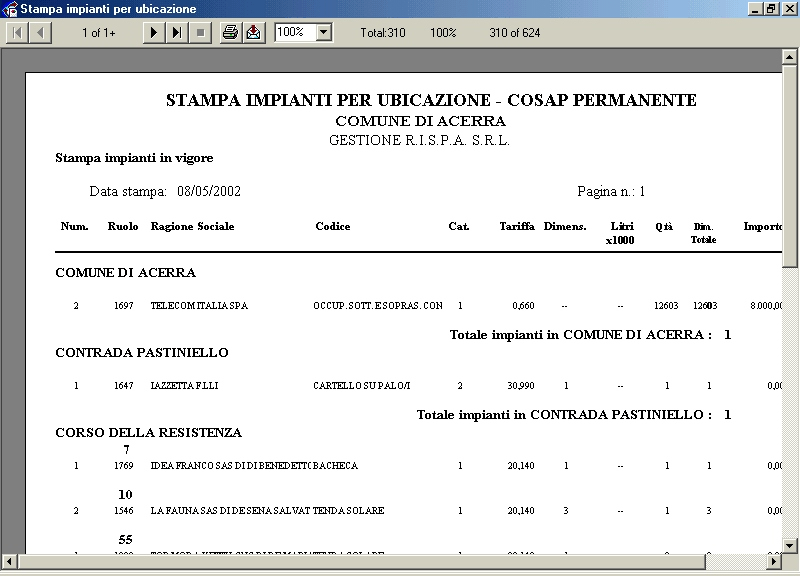
Task: Click the date '08/05/2002'
Action: click(209, 191)
